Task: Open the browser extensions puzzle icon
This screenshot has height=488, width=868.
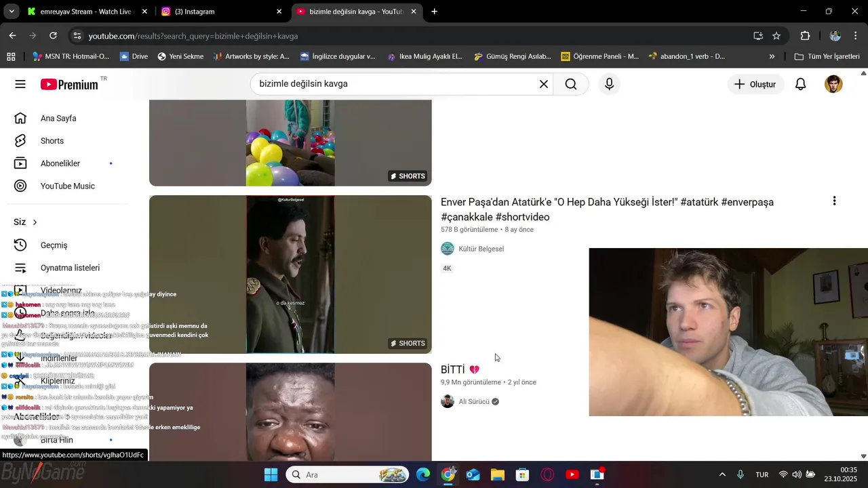Action: [x=805, y=36]
